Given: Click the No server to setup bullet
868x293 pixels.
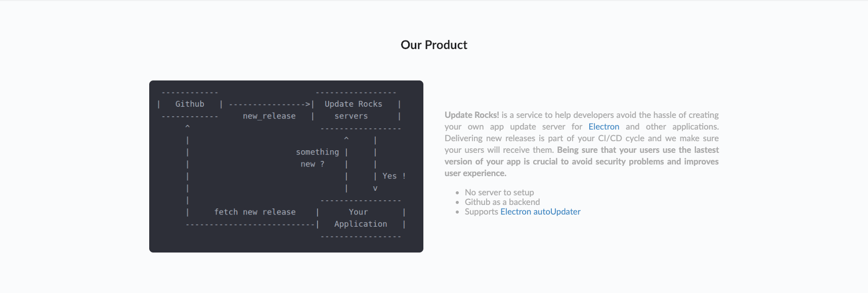Looking at the screenshot, I should tap(499, 192).
